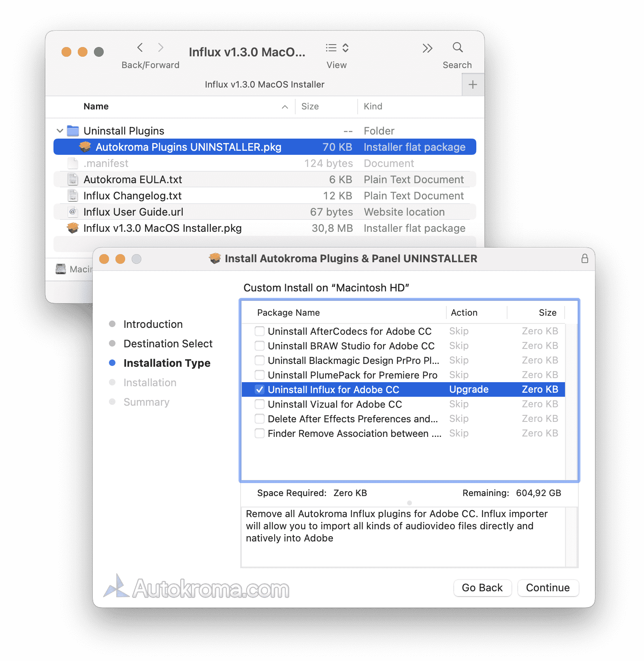
Task: Click the Search magnifier icon in Finder
Action: point(457,48)
